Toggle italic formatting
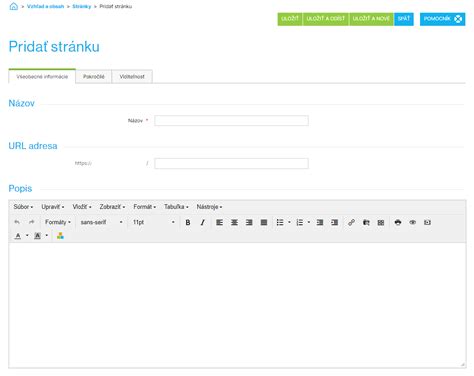Image resolution: width=474 pixels, height=376 pixels. [203, 222]
